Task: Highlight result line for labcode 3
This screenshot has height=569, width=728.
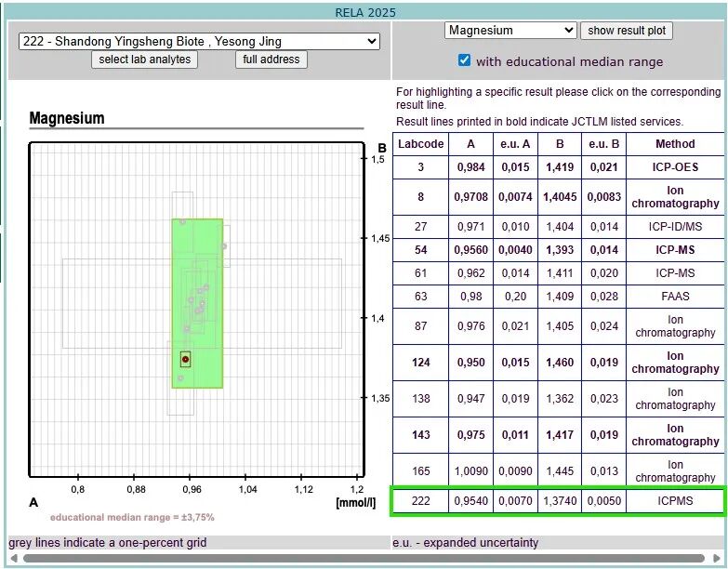Action: [558, 167]
